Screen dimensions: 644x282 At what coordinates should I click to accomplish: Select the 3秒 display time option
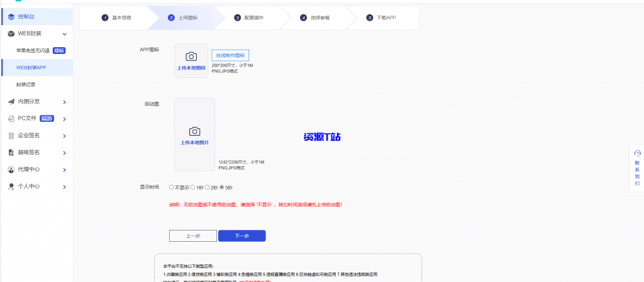222,187
